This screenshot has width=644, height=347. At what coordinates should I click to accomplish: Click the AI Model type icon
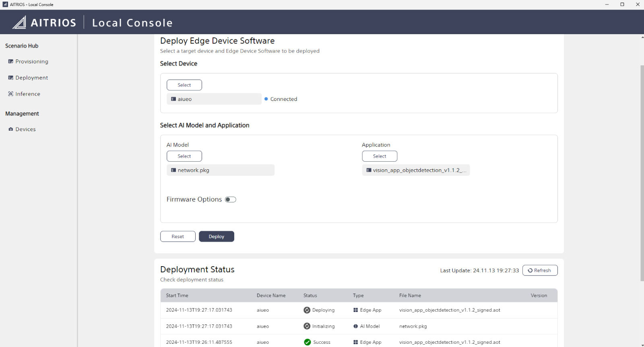coord(356,326)
